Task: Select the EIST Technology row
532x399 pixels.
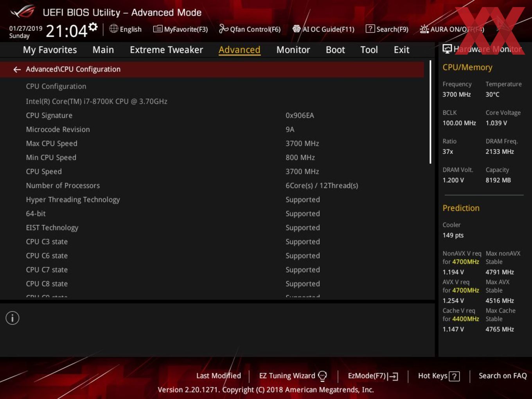Action: click(x=212, y=228)
